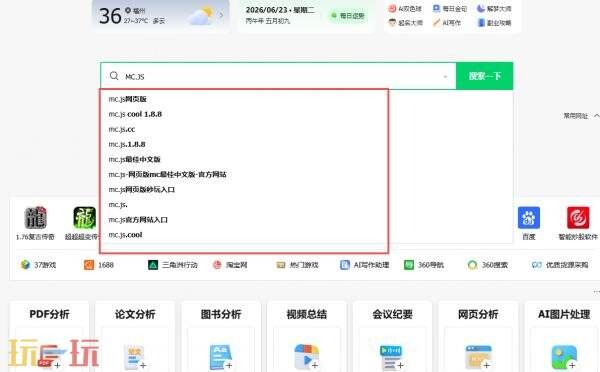Viewport: 600px width, 372px height.
Task: Open the AI双色球 shortcut icon
Action: [x=392, y=8]
